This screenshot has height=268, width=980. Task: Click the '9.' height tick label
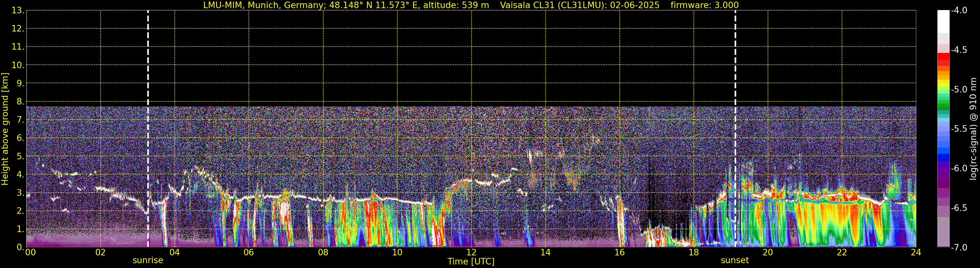click(20, 83)
